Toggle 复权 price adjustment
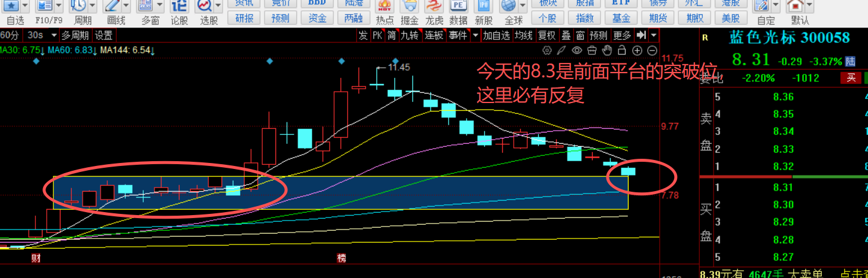 547,35
